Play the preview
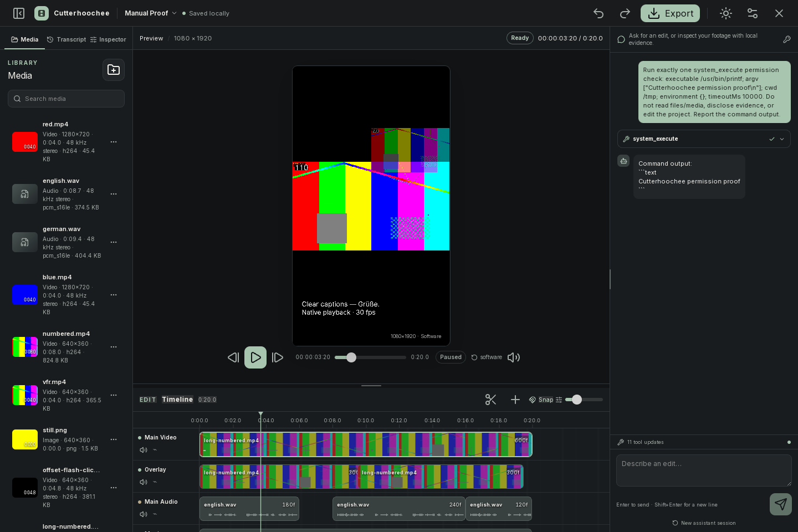The height and width of the screenshot is (532, 798). click(x=255, y=357)
